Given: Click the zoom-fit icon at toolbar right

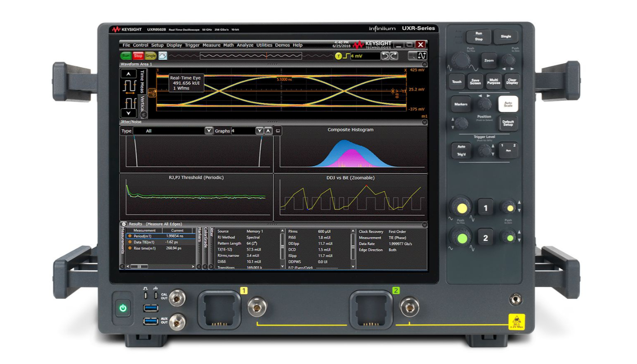Looking at the screenshot, I should point(422,55).
